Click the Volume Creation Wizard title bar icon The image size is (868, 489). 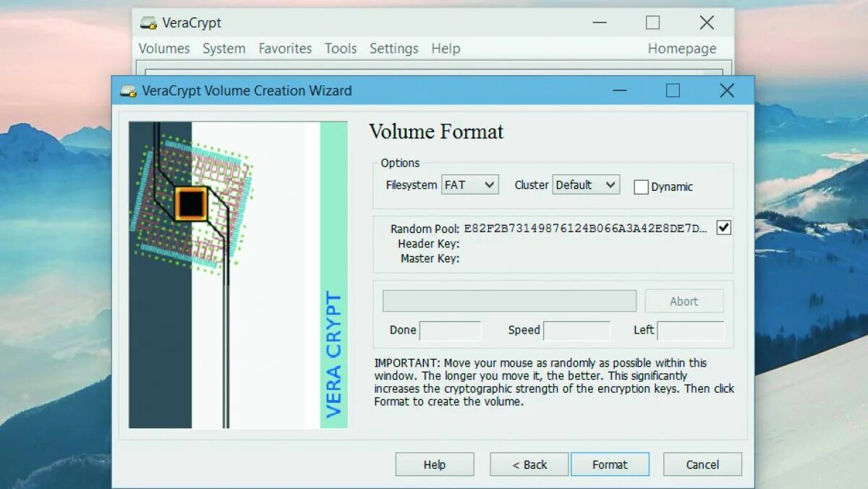point(128,91)
